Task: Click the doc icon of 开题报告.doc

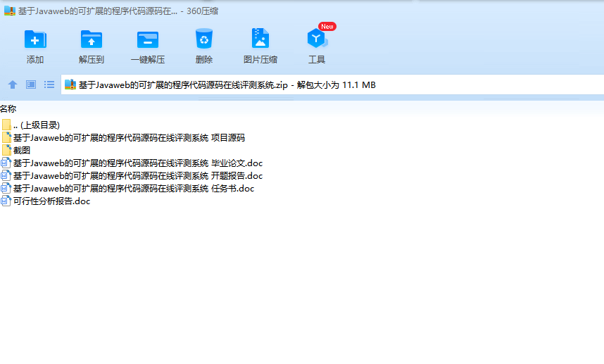Action: [6, 175]
